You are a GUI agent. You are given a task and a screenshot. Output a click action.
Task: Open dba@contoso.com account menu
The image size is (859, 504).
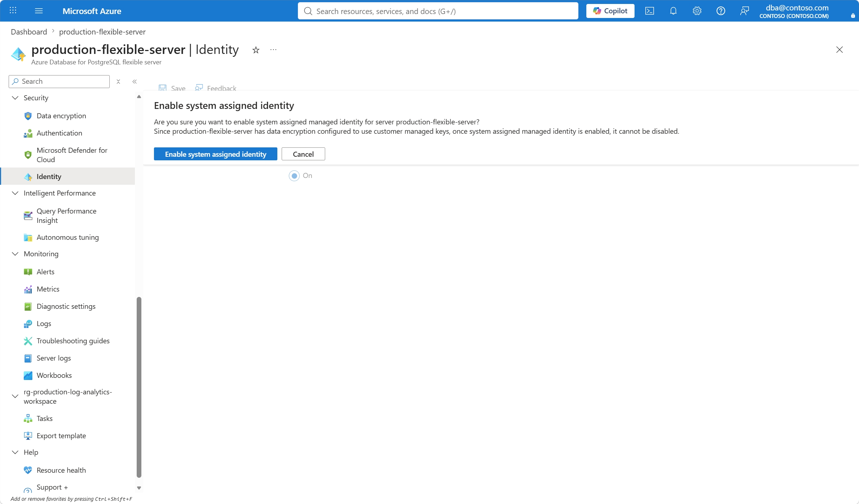tap(794, 11)
